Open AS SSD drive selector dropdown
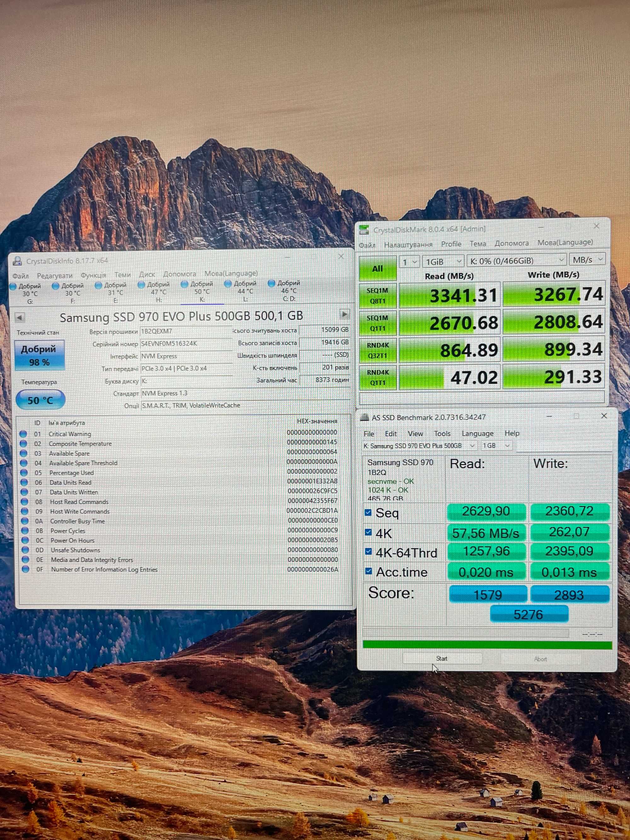Viewport: 630px width, 840px height. (419, 446)
